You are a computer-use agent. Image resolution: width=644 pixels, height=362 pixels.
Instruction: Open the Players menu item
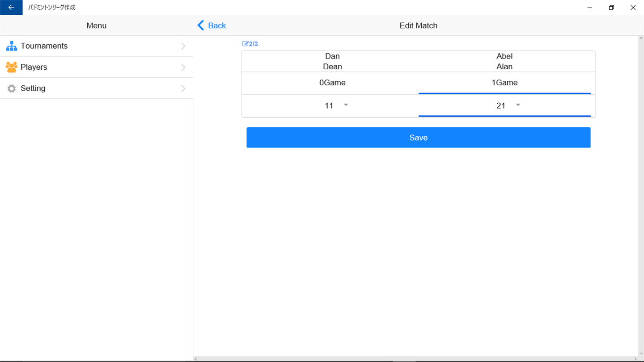pyautogui.click(x=97, y=67)
